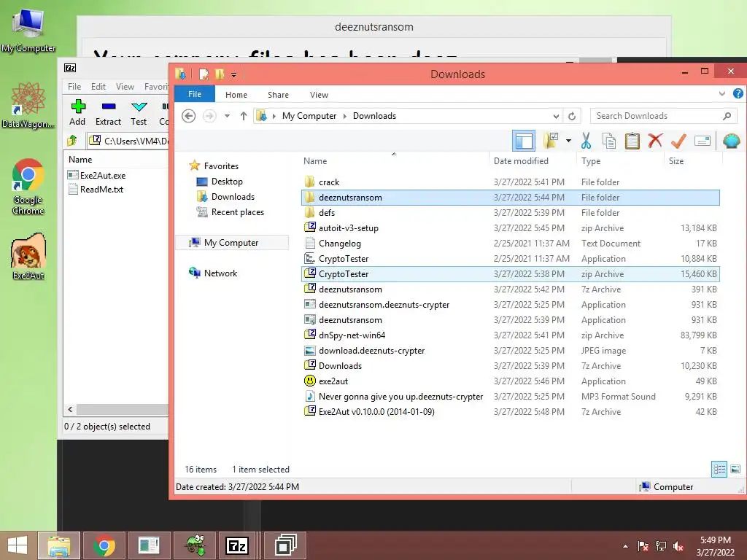Open the View menu in 7-Zip

[x=125, y=87]
